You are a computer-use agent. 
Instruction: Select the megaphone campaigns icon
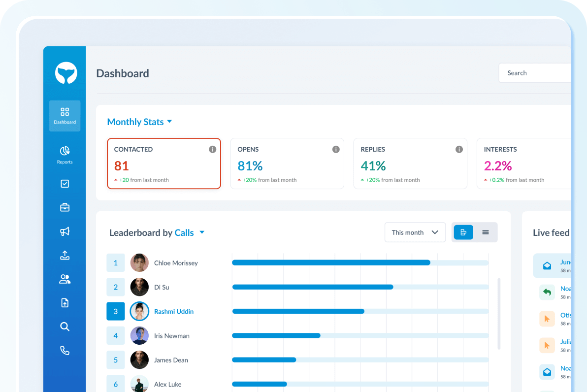65,231
